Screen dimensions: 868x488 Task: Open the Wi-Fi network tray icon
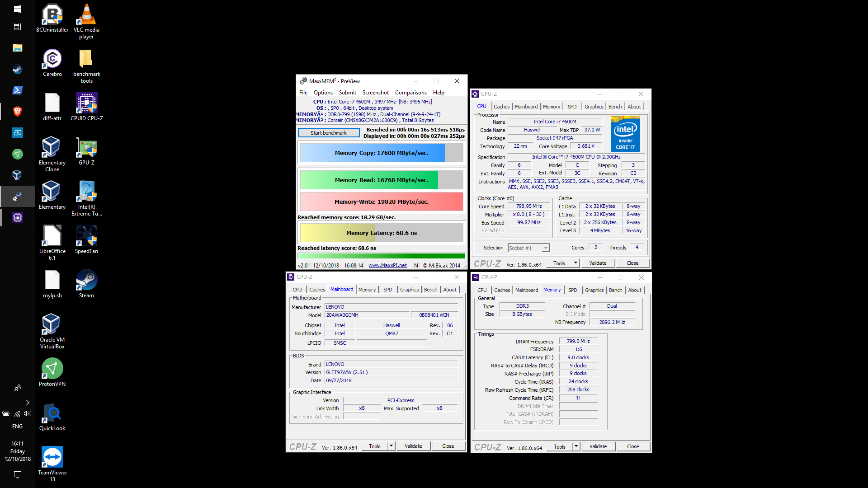(x=17, y=413)
